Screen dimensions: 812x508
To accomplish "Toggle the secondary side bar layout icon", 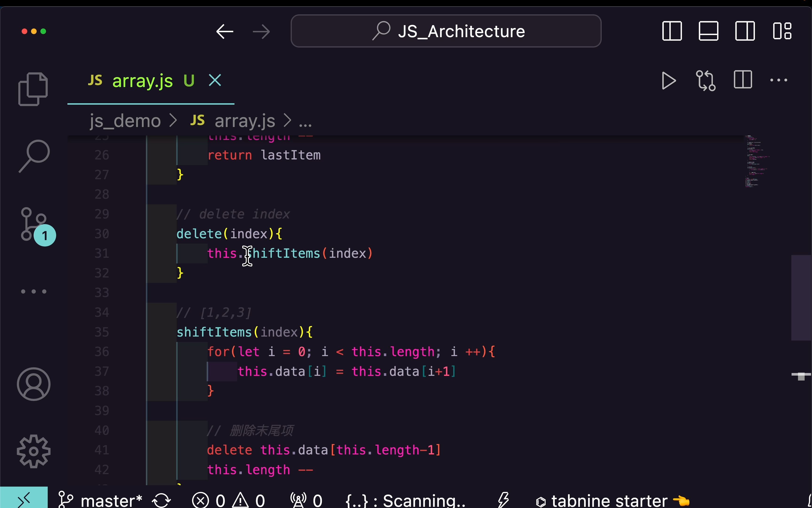I will [x=745, y=31].
